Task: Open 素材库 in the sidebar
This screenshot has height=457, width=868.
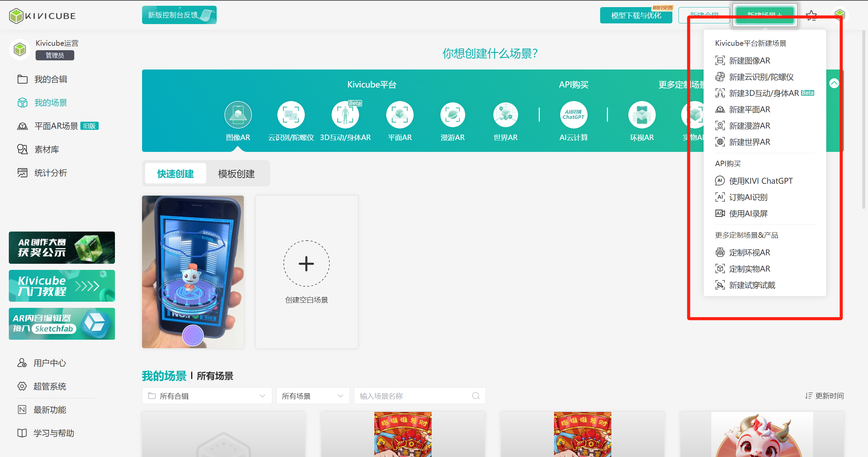Action: coord(47,150)
